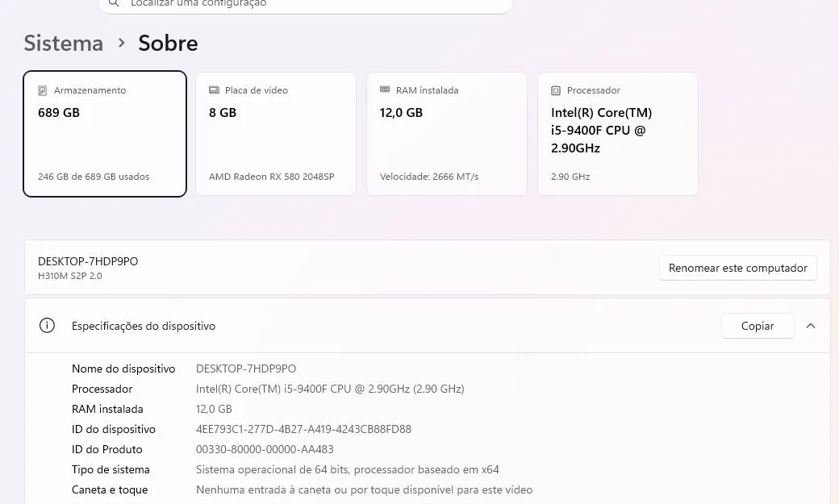The height and width of the screenshot is (504, 839).
Task: Open the Armazenamento 689 GB card
Action: 105,134
